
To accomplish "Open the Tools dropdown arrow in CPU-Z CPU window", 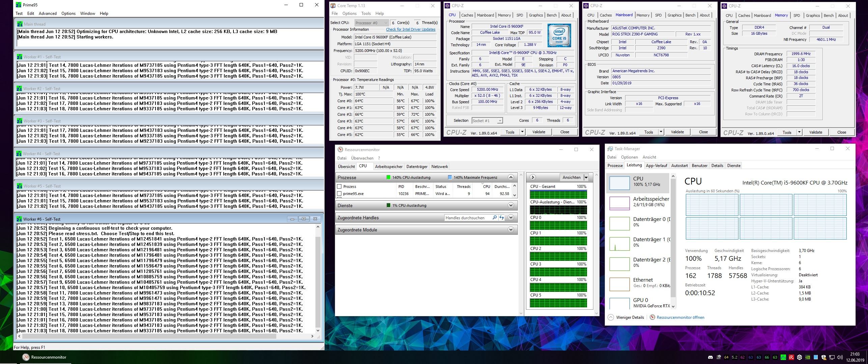I will click(x=522, y=132).
